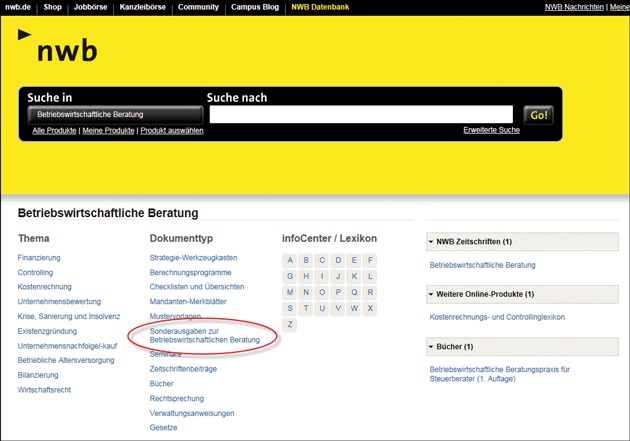Viewport: 630px width, 441px height.
Task: Select letter S in the Lexikon
Action: pos(290,308)
